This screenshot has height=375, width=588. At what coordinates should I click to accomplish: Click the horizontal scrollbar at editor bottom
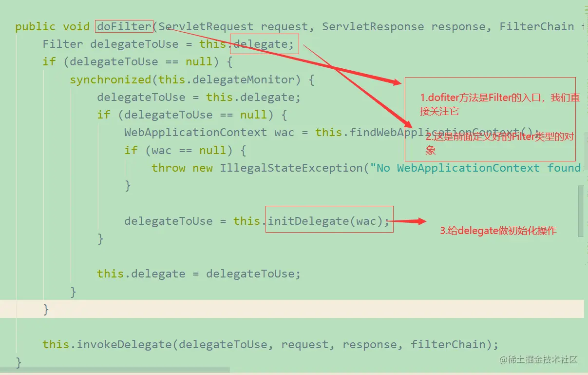[x=115, y=370]
